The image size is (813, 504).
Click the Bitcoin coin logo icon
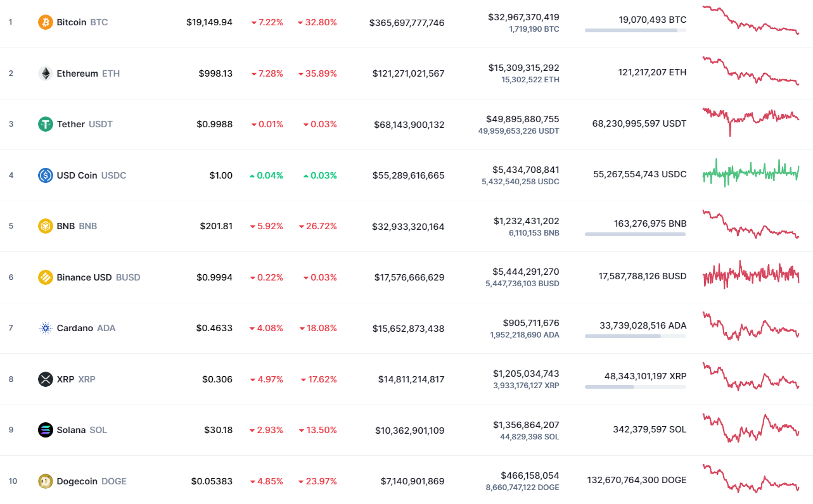pos(45,22)
